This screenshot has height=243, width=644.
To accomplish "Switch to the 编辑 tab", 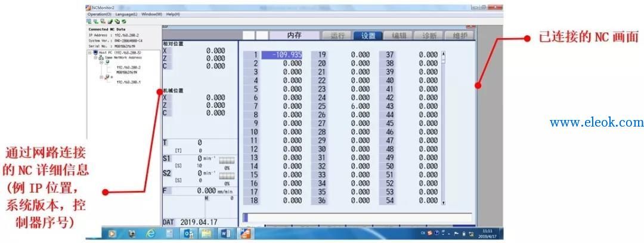I will coord(398,36).
